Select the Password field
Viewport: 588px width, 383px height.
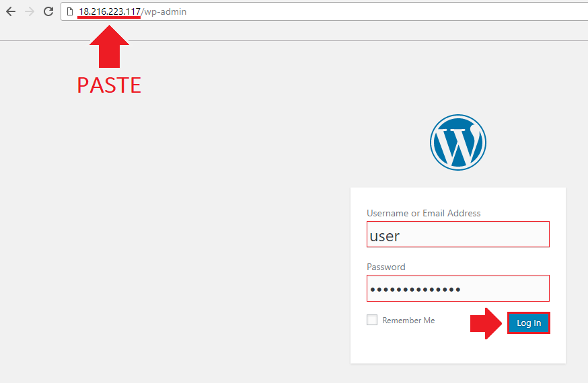click(458, 288)
